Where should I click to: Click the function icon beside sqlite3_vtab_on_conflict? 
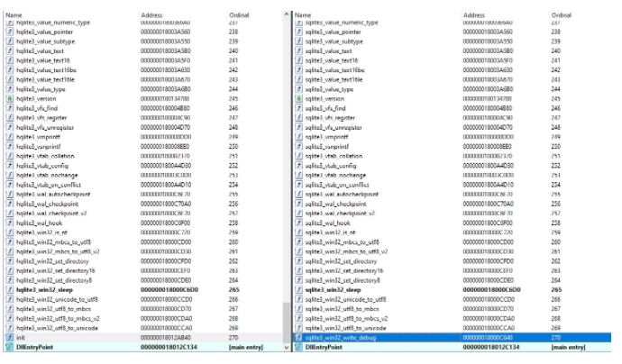[x=298, y=185]
